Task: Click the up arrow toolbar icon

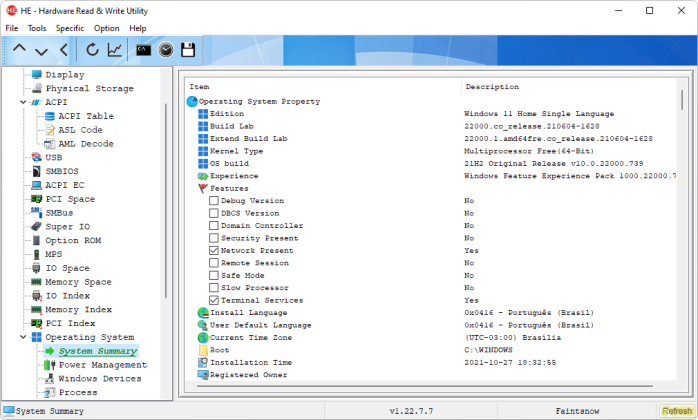Action: 19,49
